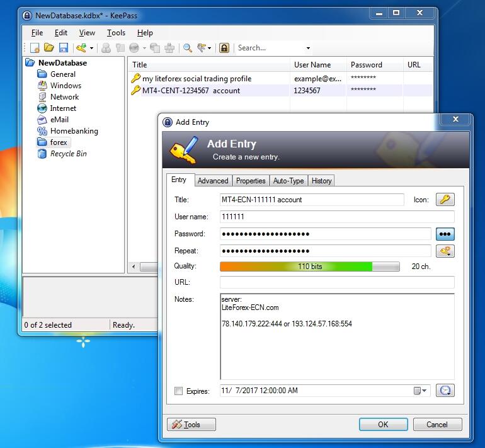The height and width of the screenshot is (448, 485).
Task: Click the Lock Workspace padlock icon
Action: [224, 48]
